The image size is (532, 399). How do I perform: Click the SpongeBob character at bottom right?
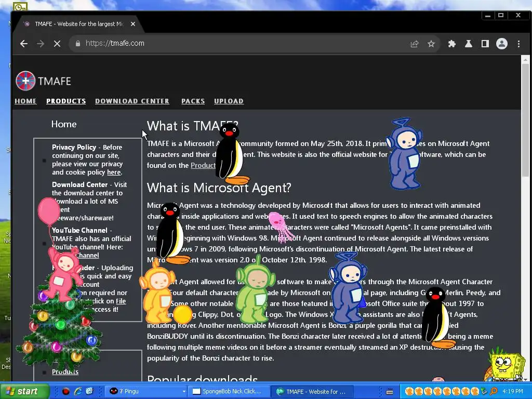[x=507, y=365]
